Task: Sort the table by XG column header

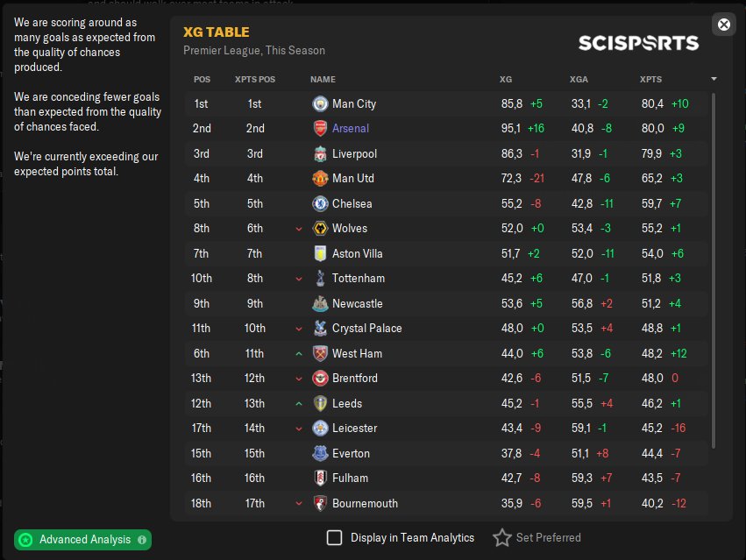Action: point(506,80)
